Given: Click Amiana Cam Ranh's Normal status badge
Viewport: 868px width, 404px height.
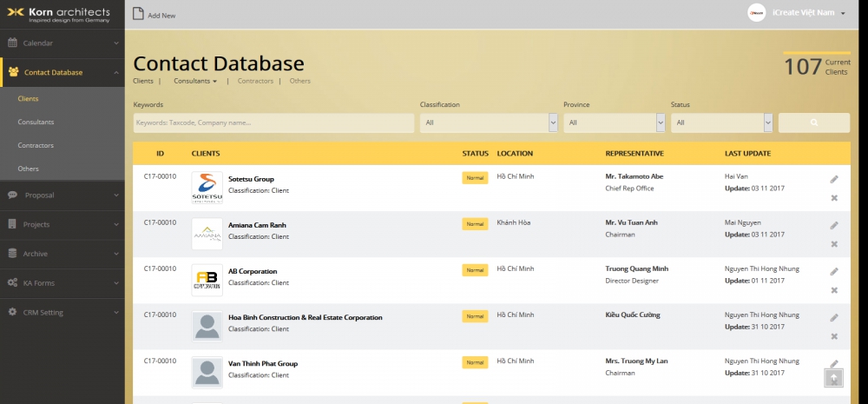Looking at the screenshot, I should click(475, 224).
